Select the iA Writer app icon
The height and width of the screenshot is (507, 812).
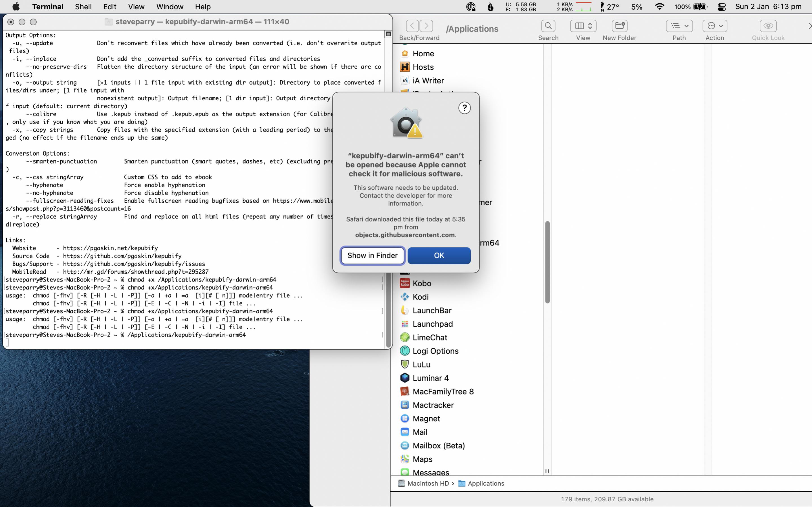tap(405, 81)
